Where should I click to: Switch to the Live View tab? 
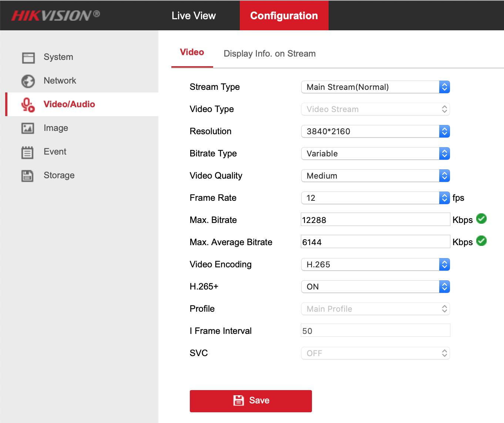coord(194,16)
